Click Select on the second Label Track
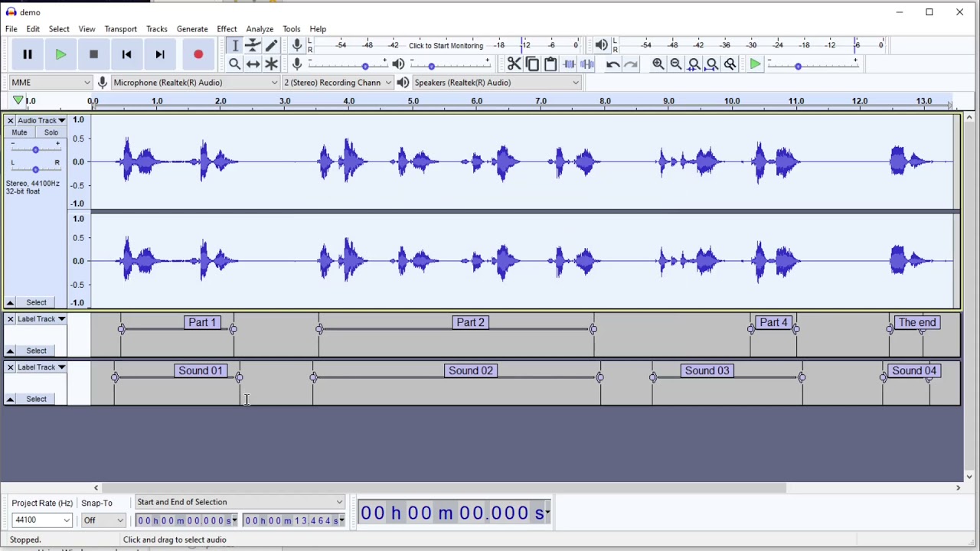 coord(36,399)
